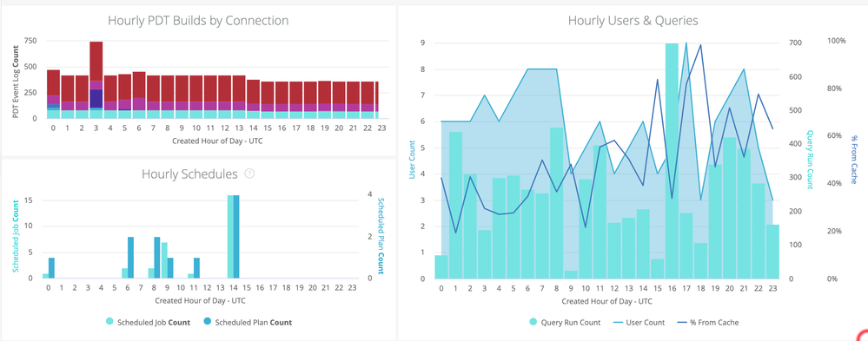
Task: Click the Hourly Schedules tile title
Action: pyautogui.click(x=190, y=174)
